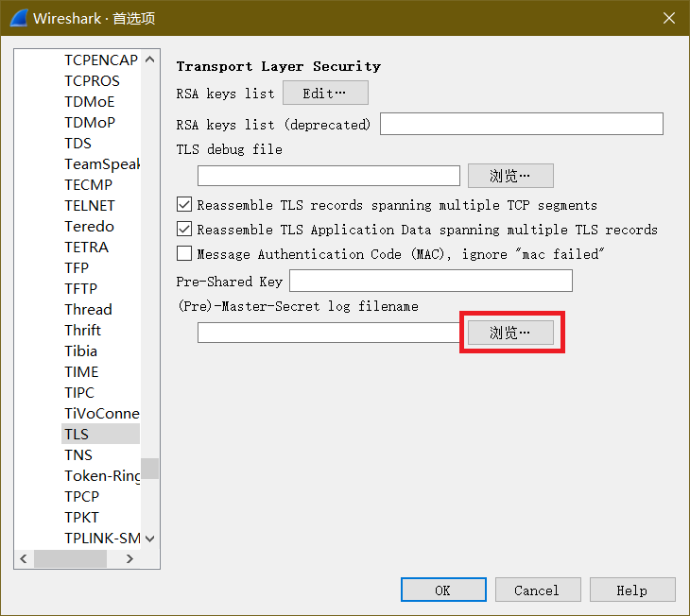690x616 pixels.
Task: Click the RSA keys list Edit button
Action: tap(325, 93)
